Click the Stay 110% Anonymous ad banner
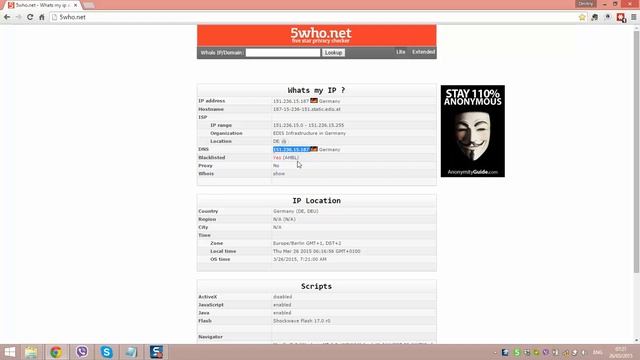Image resolution: width=640 pixels, height=360 pixels. click(x=472, y=131)
